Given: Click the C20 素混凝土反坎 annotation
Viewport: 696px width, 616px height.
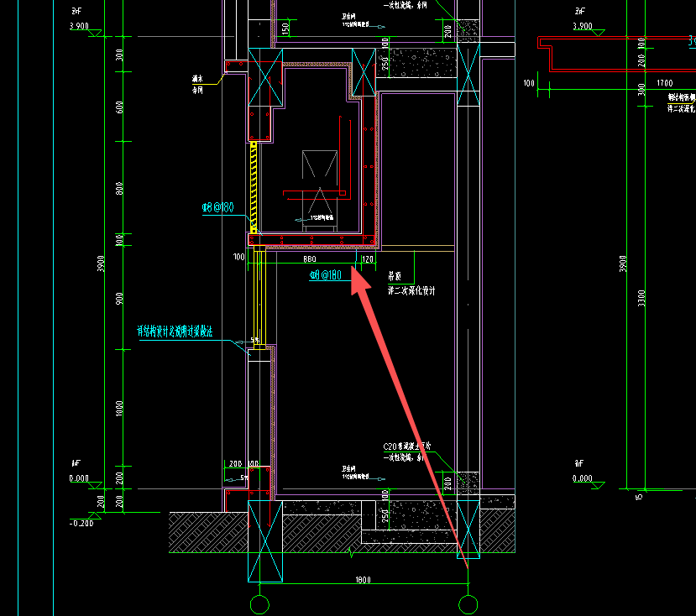Looking at the screenshot, I should (x=406, y=446).
